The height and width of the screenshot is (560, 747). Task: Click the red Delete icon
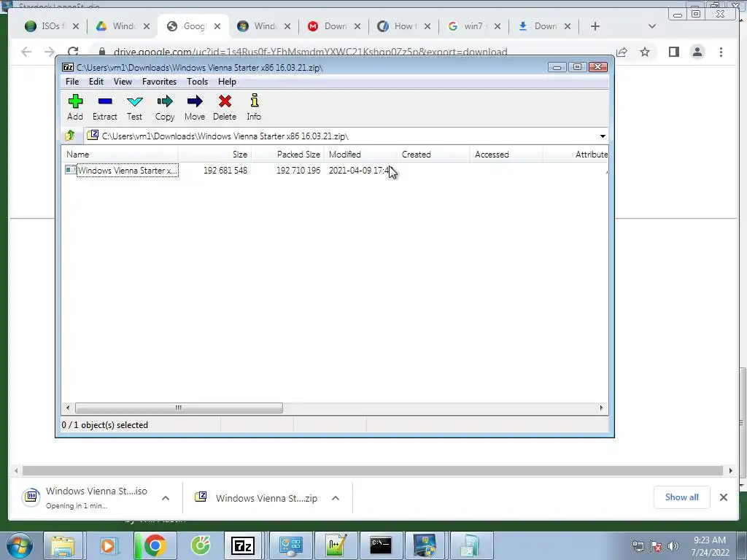click(x=225, y=107)
